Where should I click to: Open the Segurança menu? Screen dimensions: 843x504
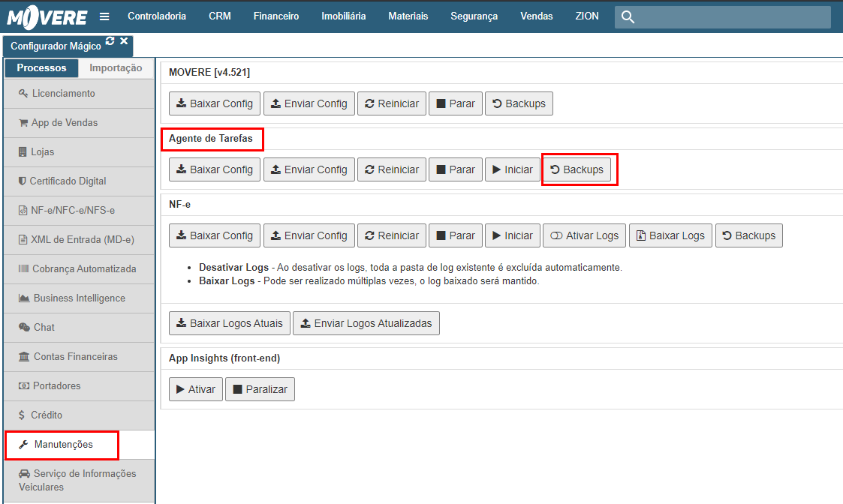click(x=474, y=16)
